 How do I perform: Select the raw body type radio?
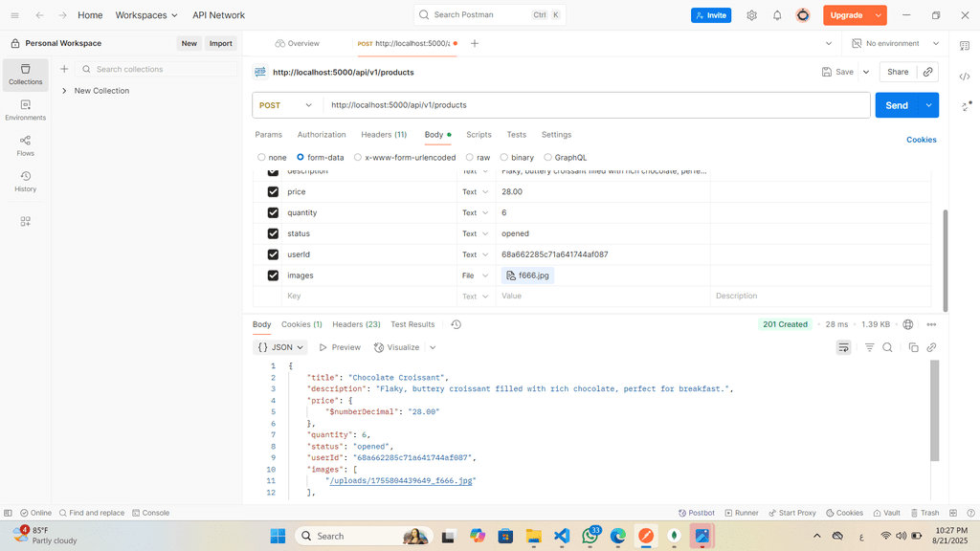[x=470, y=157]
